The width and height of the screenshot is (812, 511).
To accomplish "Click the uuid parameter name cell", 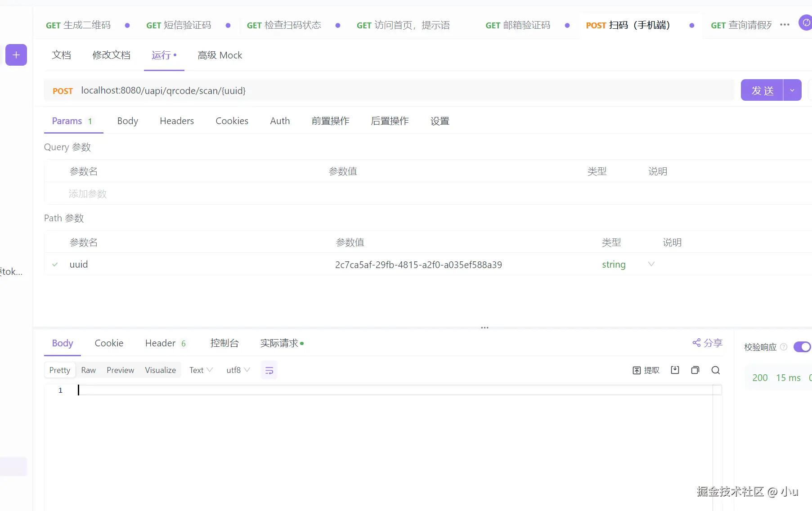I will click(79, 264).
